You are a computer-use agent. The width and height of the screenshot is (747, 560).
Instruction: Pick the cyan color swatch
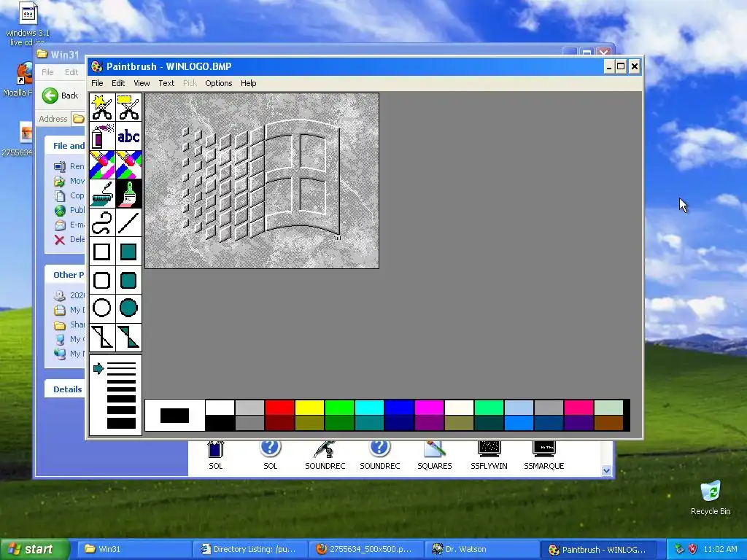tap(369, 408)
